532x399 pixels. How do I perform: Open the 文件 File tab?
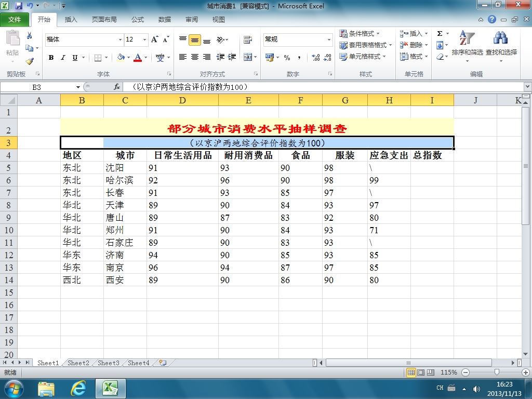pos(14,19)
